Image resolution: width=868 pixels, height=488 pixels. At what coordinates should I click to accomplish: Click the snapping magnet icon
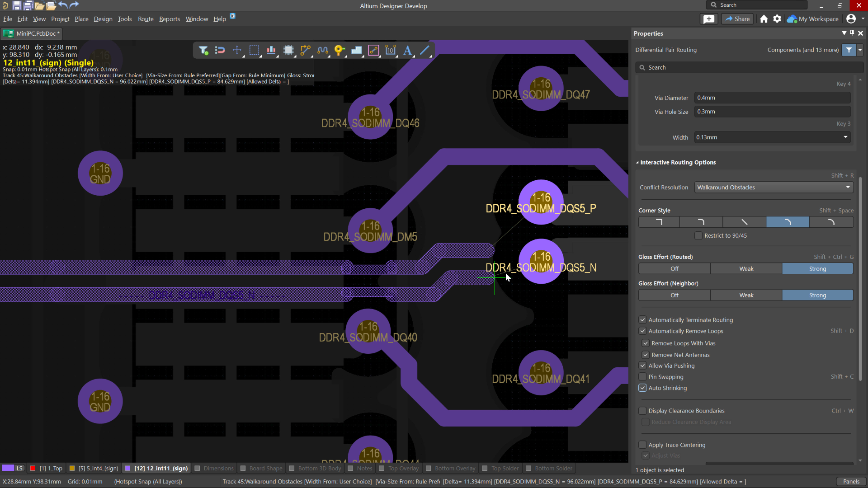220,50
